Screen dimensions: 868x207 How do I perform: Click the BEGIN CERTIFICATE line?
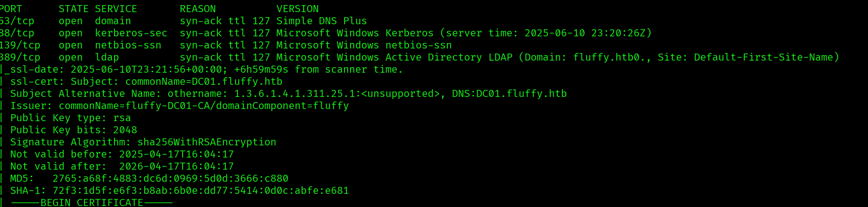click(x=92, y=202)
